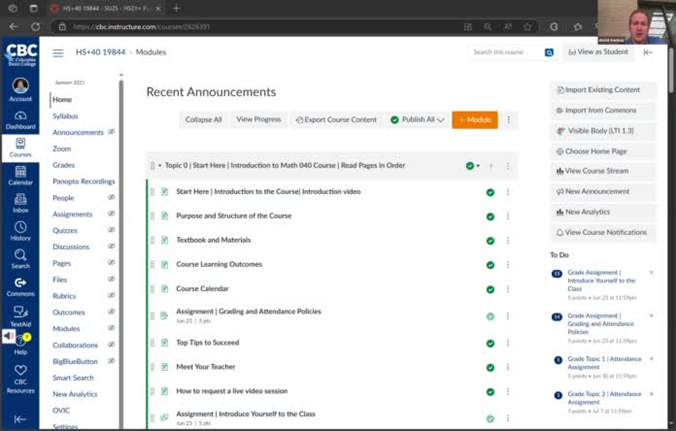
Task: Open History in global navigation
Action: coord(20,231)
